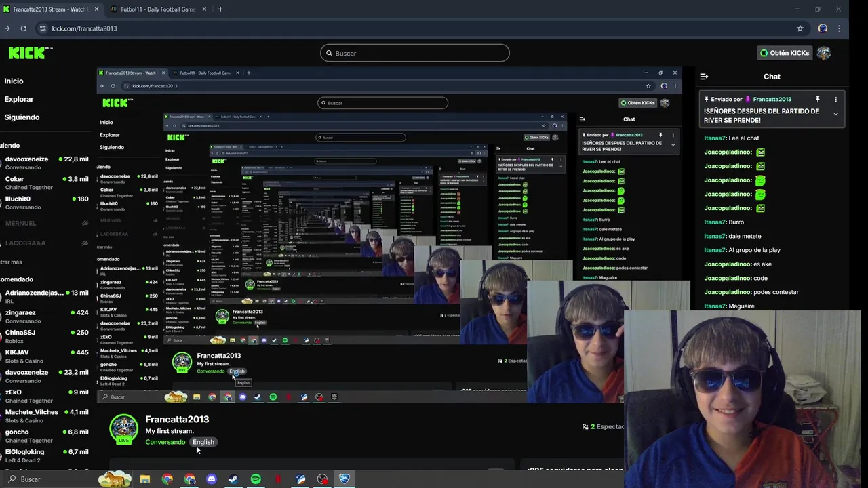Click the webcam overlay of the streamer
Screen dimensions: 868x488
tap(742, 399)
